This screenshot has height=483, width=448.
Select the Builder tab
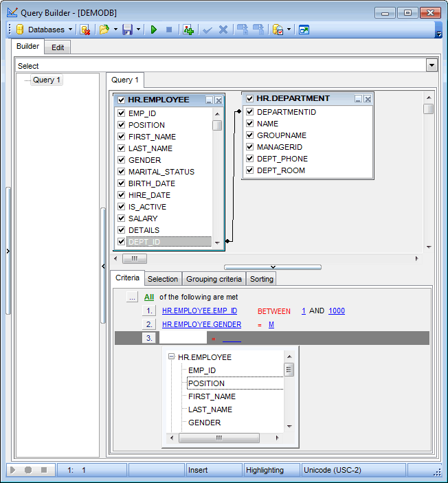pyautogui.click(x=27, y=46)
